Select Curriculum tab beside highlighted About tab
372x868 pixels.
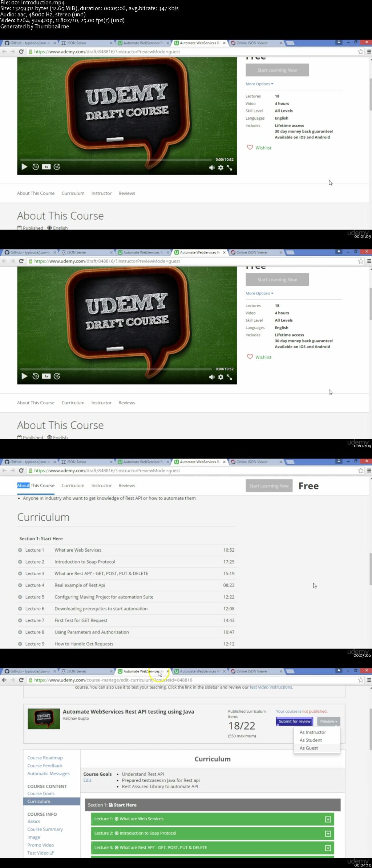click(73, 485)
